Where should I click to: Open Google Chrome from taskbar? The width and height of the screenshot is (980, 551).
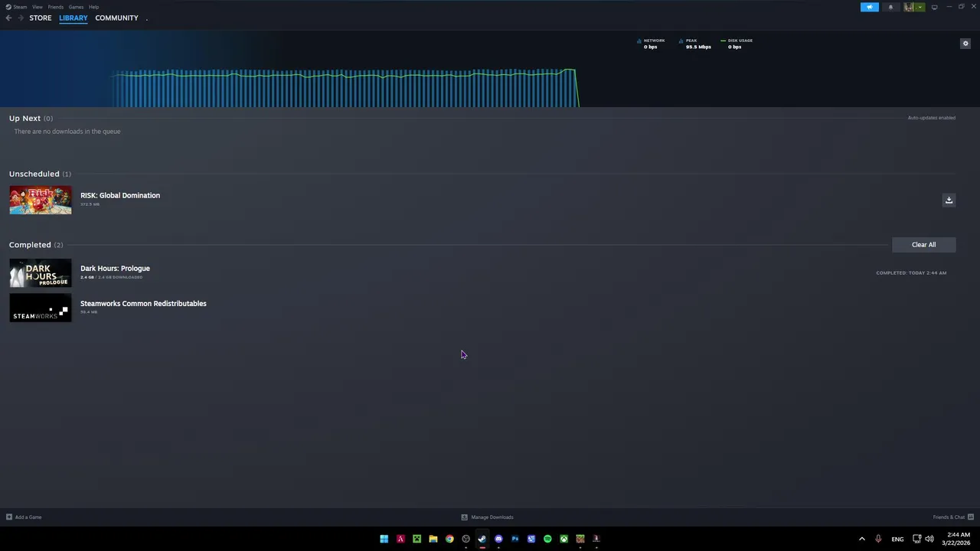tap(449, 539)
